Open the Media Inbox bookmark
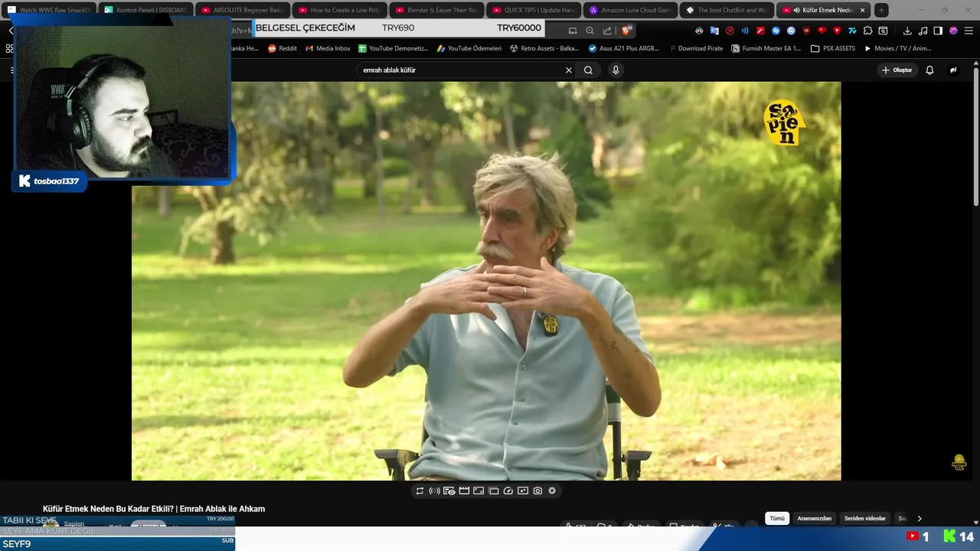 pyautogui.click(x=328, y=48)
